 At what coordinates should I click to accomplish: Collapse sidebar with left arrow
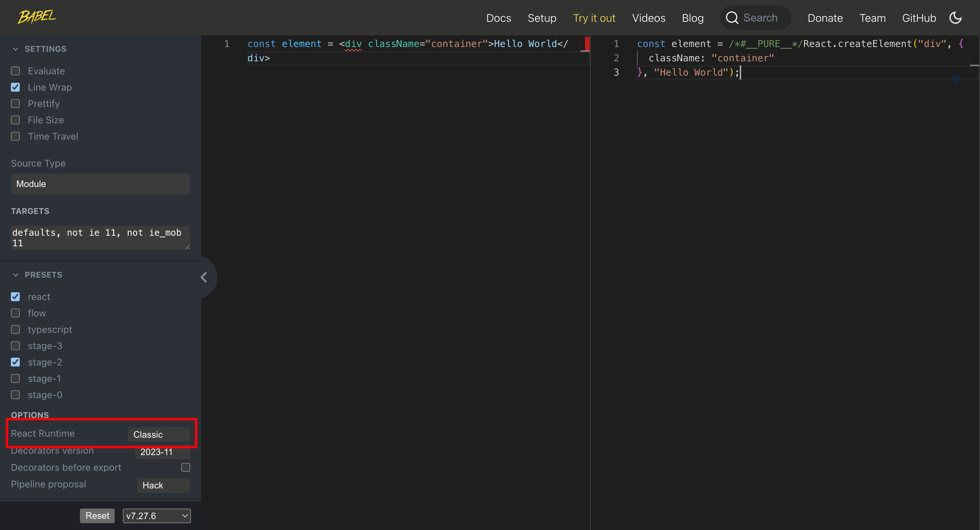[204, 277]
